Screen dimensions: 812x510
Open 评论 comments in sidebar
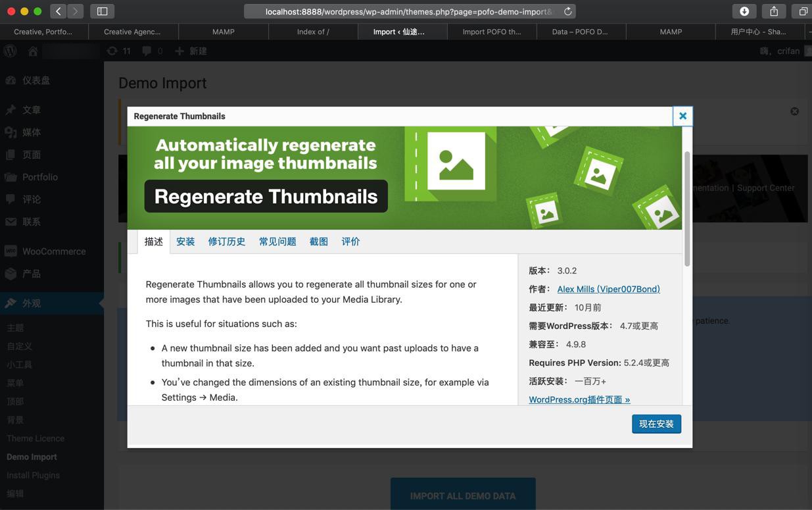tap(52, 199)
